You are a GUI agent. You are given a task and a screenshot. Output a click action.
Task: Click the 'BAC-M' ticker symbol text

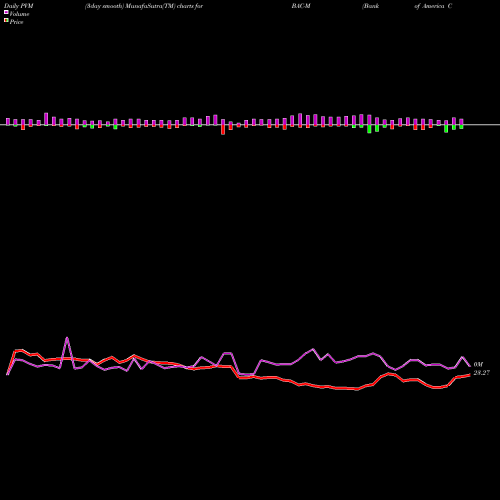[301, 6]
